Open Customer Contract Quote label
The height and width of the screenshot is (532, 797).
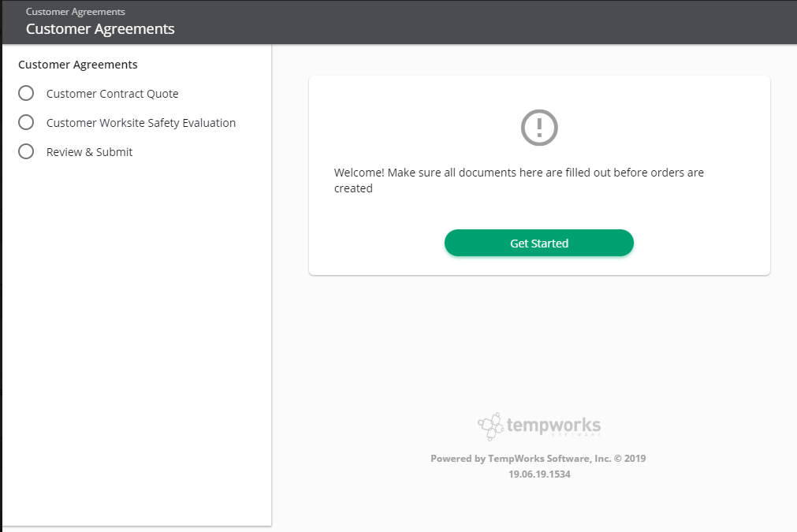tap(112, 94)
